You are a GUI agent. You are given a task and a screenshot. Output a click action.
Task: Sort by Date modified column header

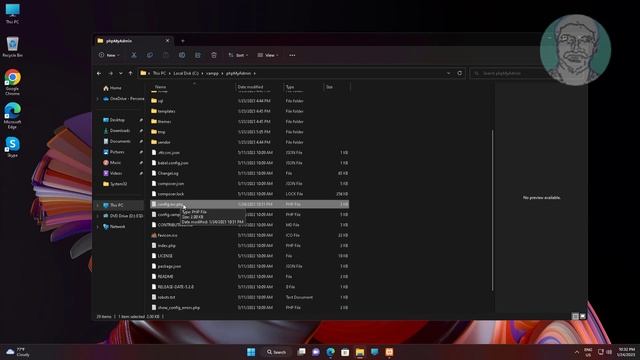click(250, 87)
